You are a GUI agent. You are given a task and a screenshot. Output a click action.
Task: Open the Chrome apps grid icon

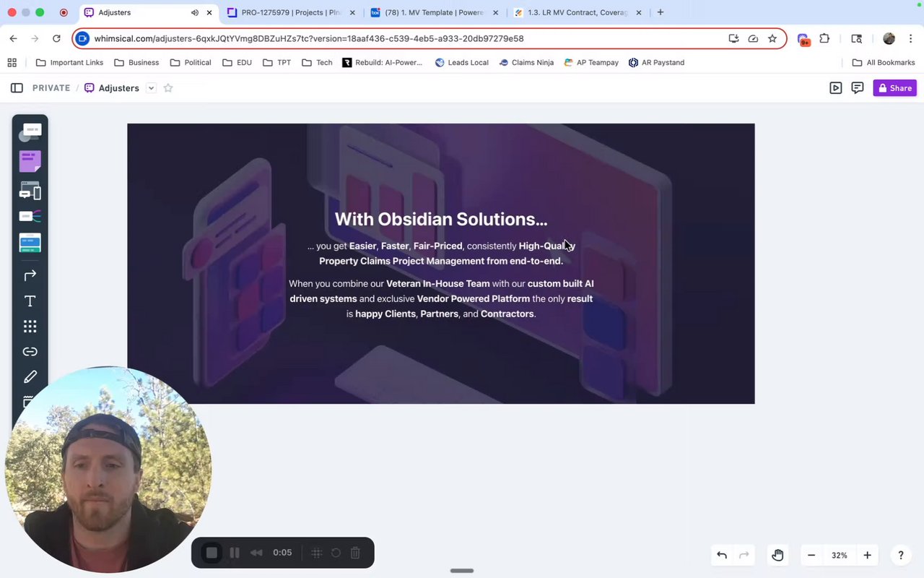[x=12, y=62]
